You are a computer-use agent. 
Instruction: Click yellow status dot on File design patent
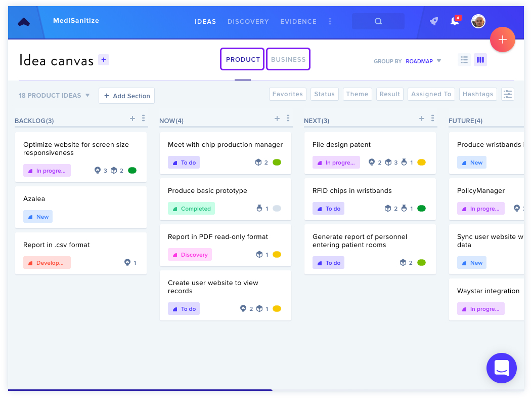point(421,163)
